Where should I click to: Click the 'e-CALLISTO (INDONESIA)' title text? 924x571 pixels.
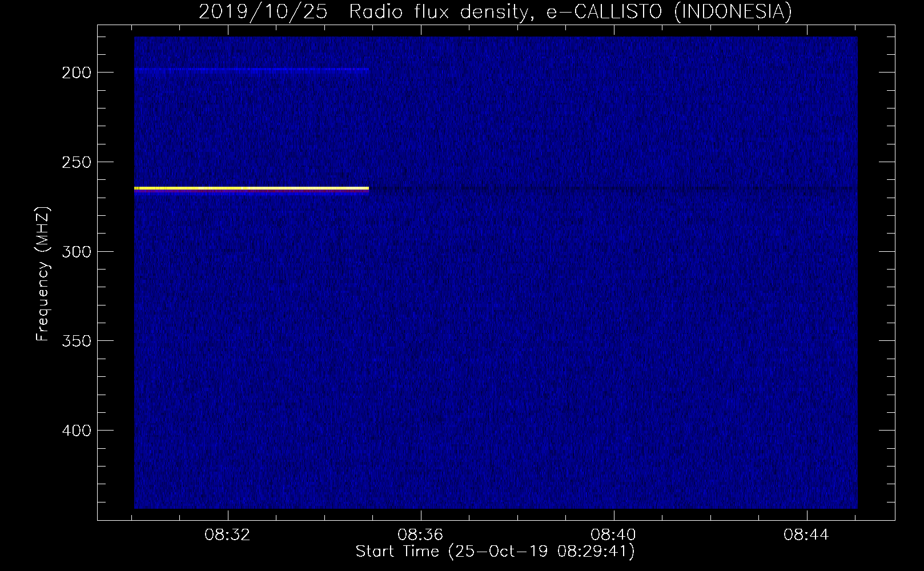[x=669, y=11]
